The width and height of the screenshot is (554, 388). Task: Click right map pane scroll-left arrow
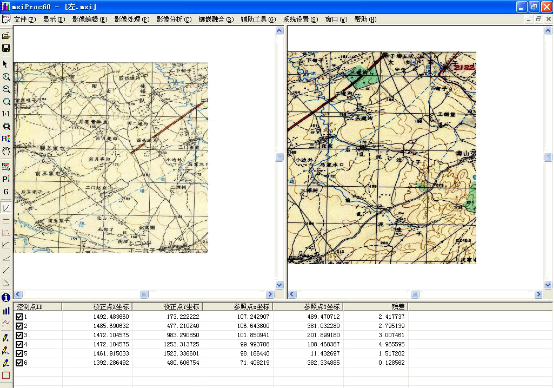(292, 294)
